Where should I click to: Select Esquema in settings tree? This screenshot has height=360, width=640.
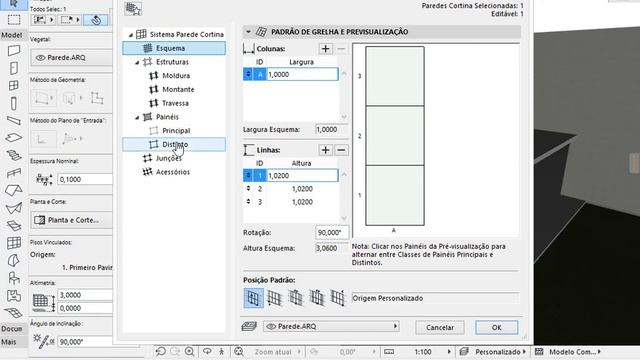pyautogui.click(x=174, y=48)
